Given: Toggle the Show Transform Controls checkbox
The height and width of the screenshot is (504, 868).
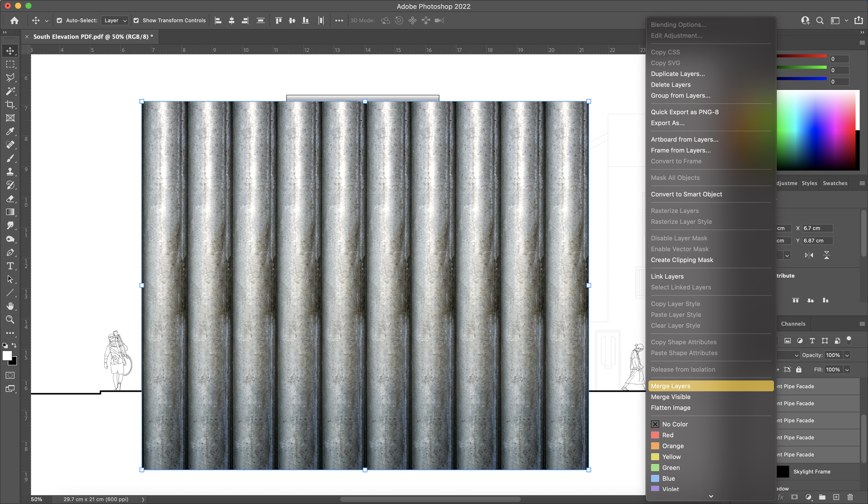Looking at the screenshot, I should (x=136, y=20).
